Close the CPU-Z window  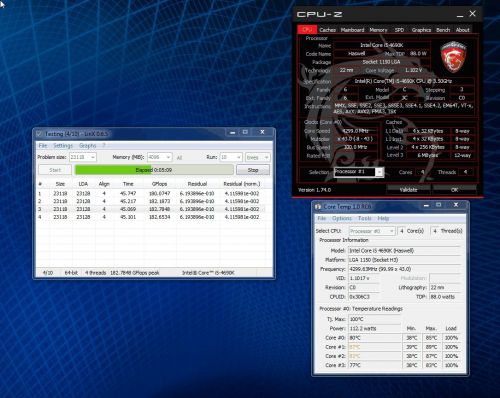click(x=472, y=14)
